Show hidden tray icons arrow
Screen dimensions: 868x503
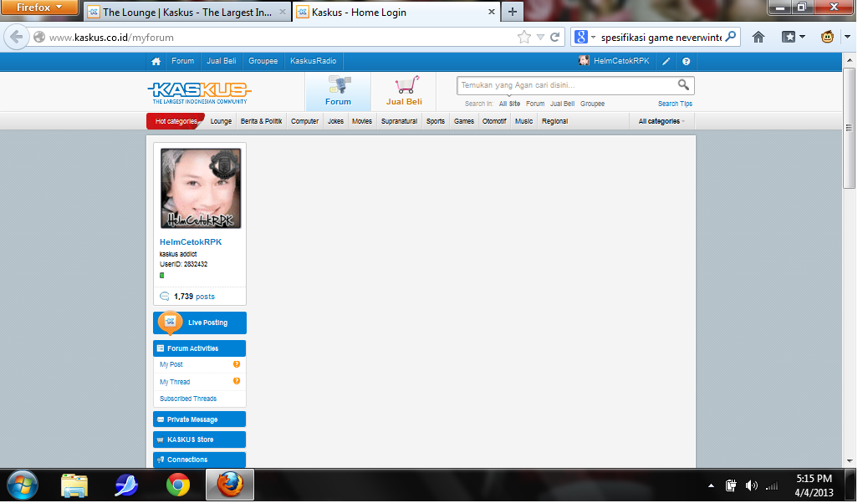[x=711, y=485]
